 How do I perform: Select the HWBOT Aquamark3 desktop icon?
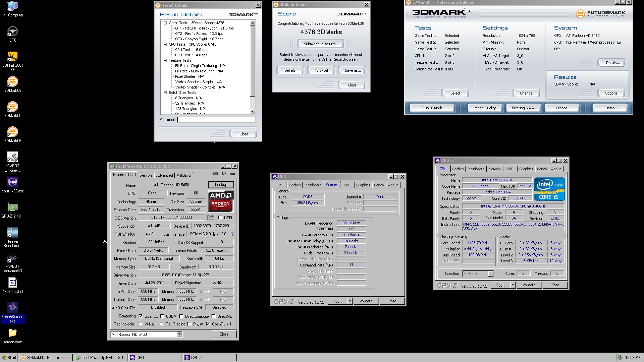click(13, 262)
